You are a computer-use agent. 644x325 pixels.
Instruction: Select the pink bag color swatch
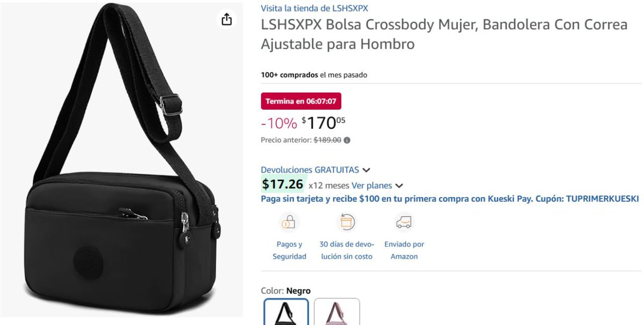click(336, 312)
